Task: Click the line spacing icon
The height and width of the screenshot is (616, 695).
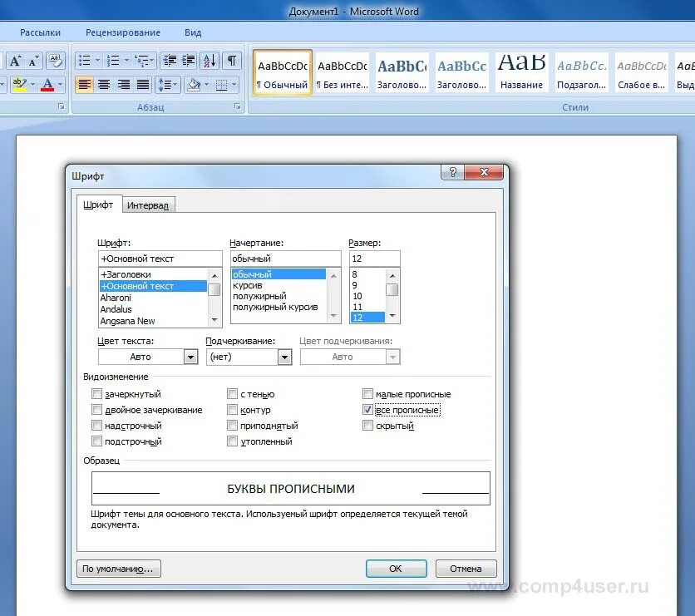Action: 168,84
